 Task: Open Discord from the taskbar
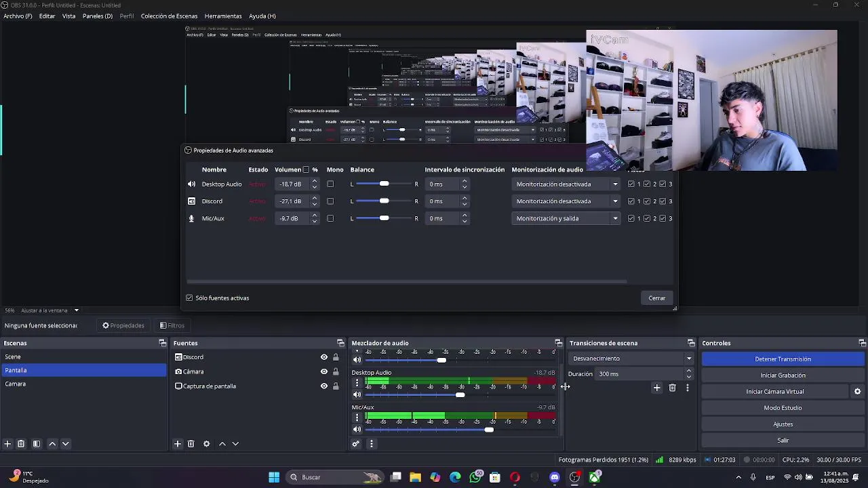555,477
